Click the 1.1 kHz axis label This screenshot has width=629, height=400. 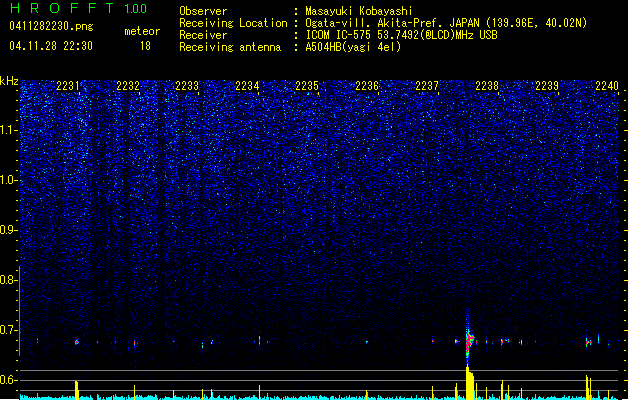coord(9,130)
